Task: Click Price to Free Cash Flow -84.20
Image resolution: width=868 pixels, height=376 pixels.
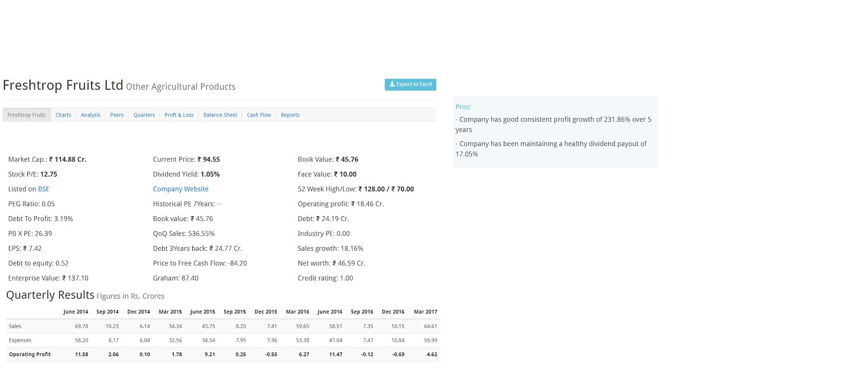Action: [200, 263]
